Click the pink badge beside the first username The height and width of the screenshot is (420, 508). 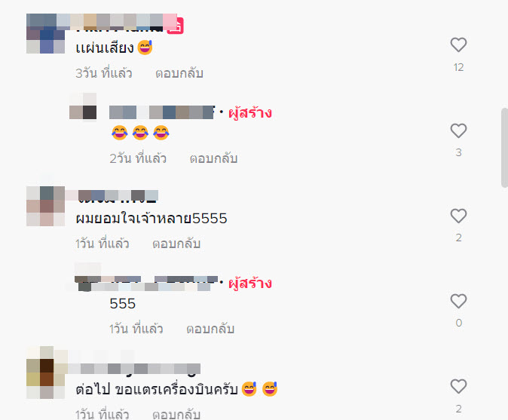(176, 26)
